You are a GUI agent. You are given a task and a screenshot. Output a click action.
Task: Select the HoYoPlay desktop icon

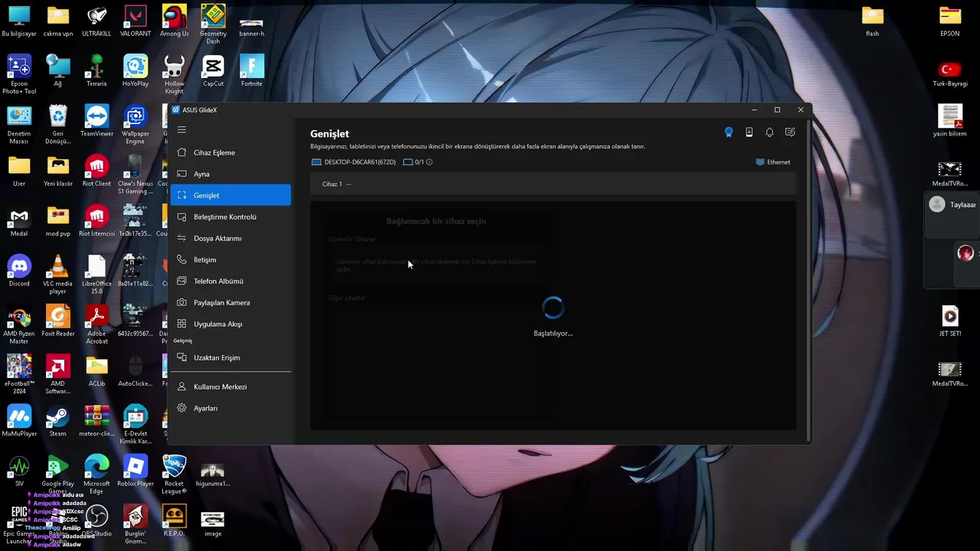pos(136,71)
